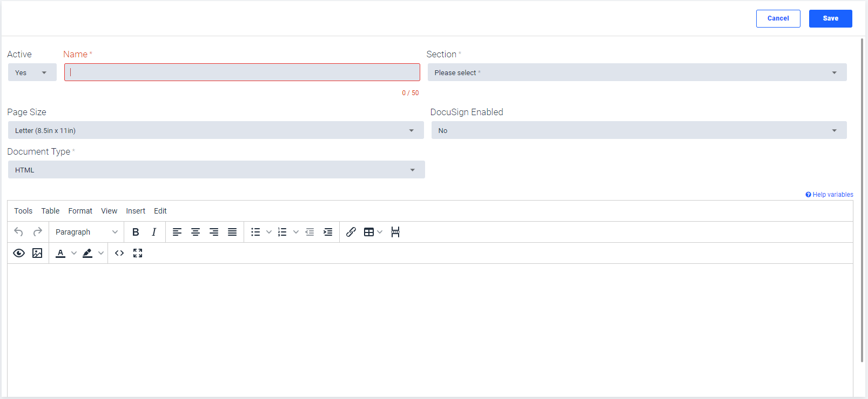868x399 pixels.
Task: Insert a numbered list
Action: pos(282,232)
